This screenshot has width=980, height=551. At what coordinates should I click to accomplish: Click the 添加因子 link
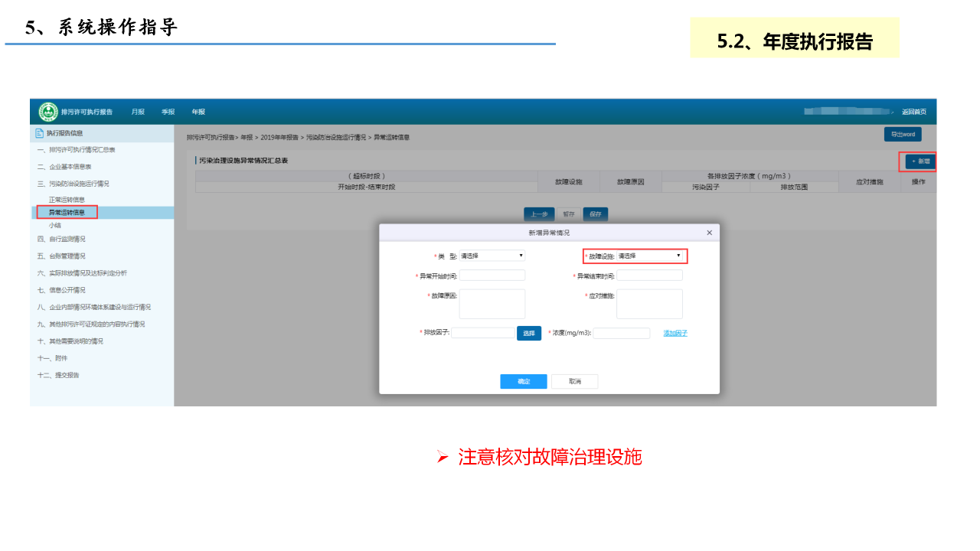click(x=675, y=334)
